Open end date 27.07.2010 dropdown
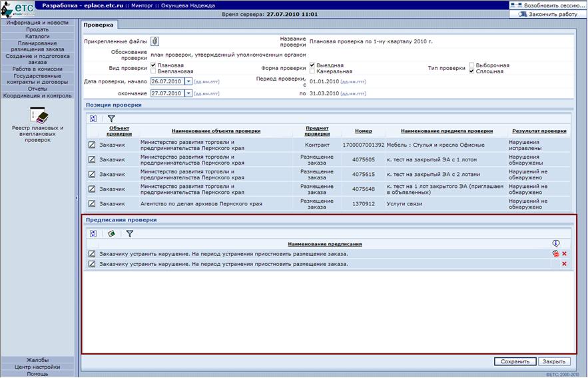Screen dimensions: 588x378 188,93
